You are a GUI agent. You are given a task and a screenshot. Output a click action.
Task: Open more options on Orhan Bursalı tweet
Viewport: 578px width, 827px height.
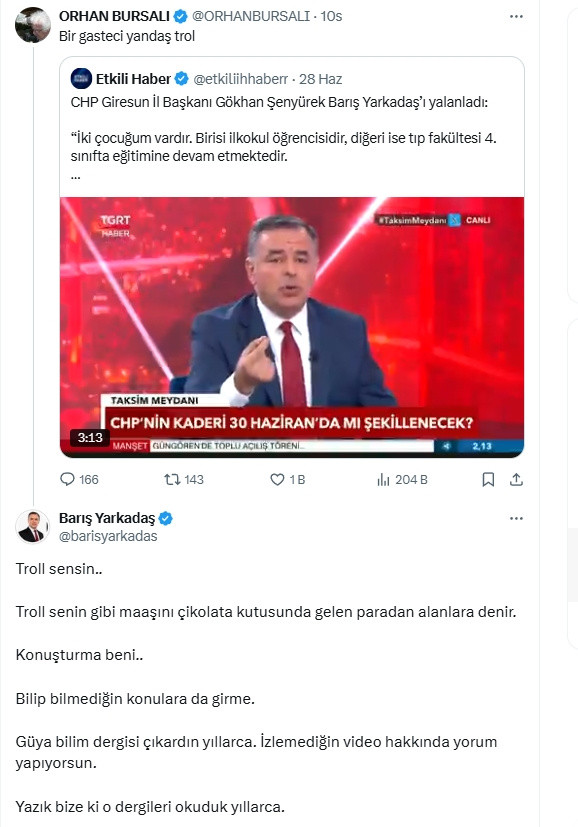pos(516,17)
